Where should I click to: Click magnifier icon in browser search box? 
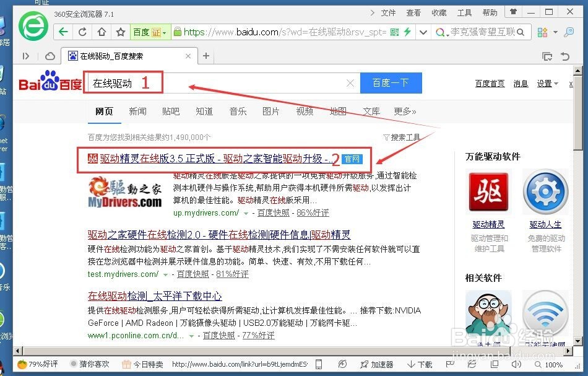pyautogui.click(x=520, y=32)
